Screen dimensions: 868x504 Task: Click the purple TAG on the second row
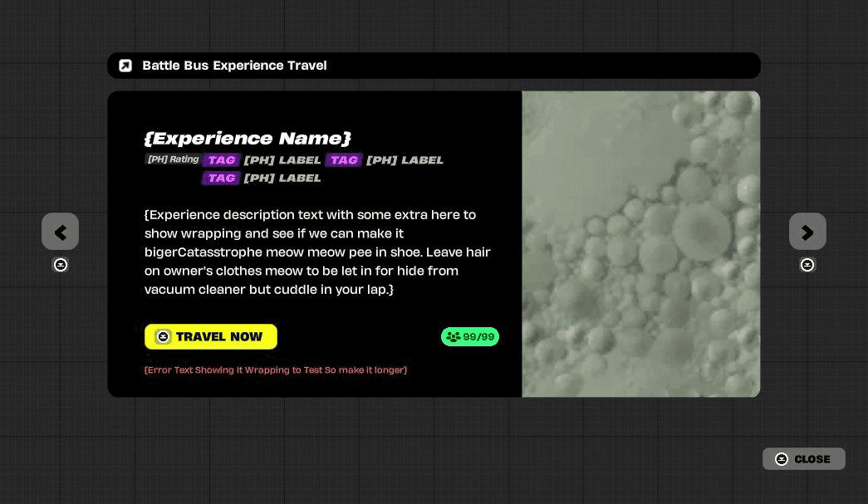coord(221,178)
